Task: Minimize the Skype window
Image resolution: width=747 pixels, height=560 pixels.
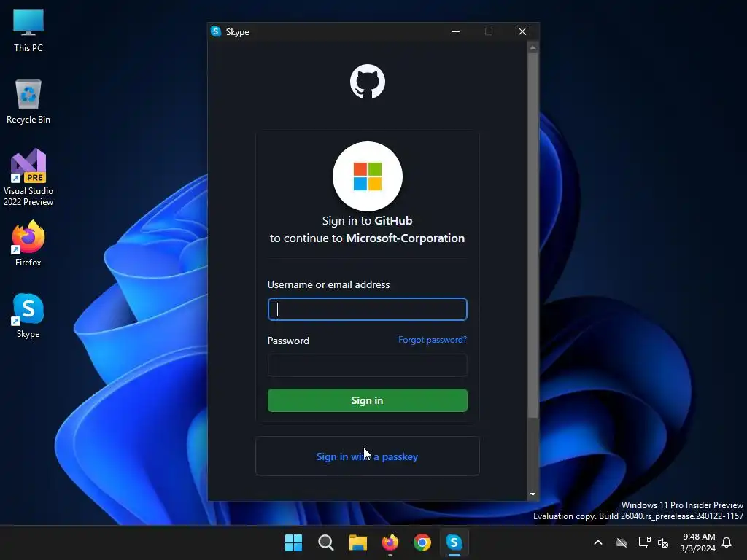Action: (456, 31)
